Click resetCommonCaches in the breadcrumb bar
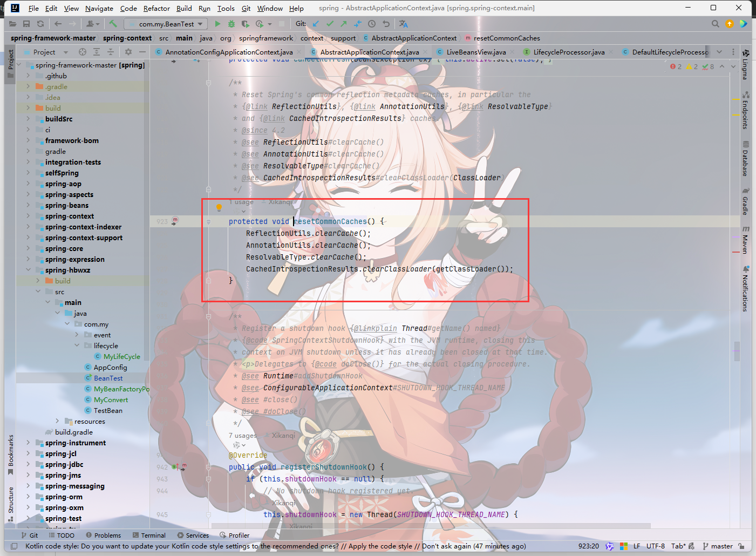 point(507,38)
